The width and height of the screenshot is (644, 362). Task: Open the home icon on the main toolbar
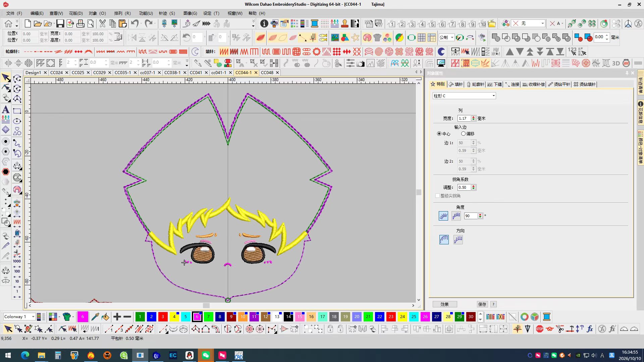pos(8,23)
